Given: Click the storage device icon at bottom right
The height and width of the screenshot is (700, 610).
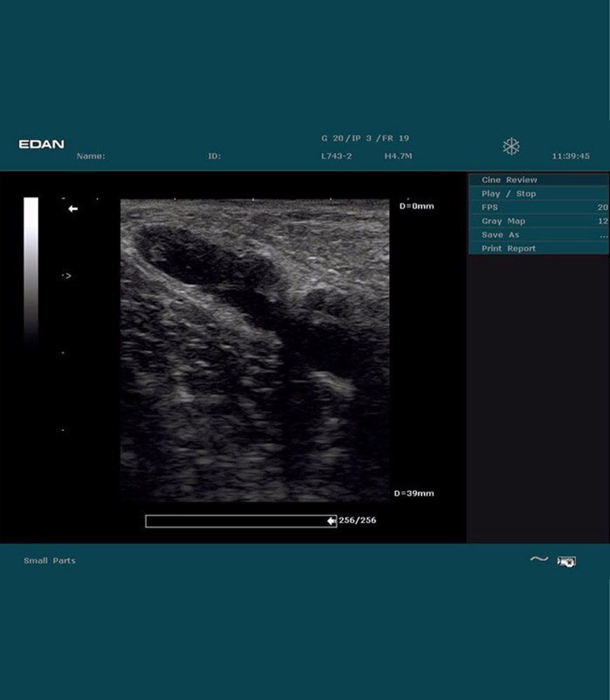Looking at the screenshot, I should (567, 561).
